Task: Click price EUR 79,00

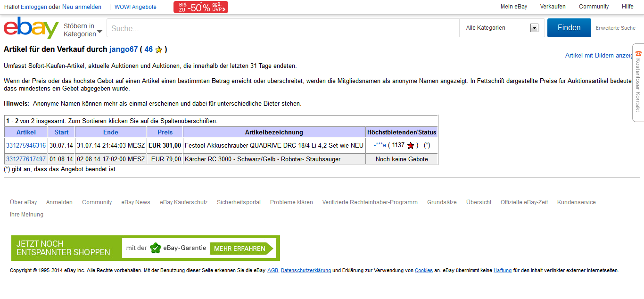Action: pos(166,159)
